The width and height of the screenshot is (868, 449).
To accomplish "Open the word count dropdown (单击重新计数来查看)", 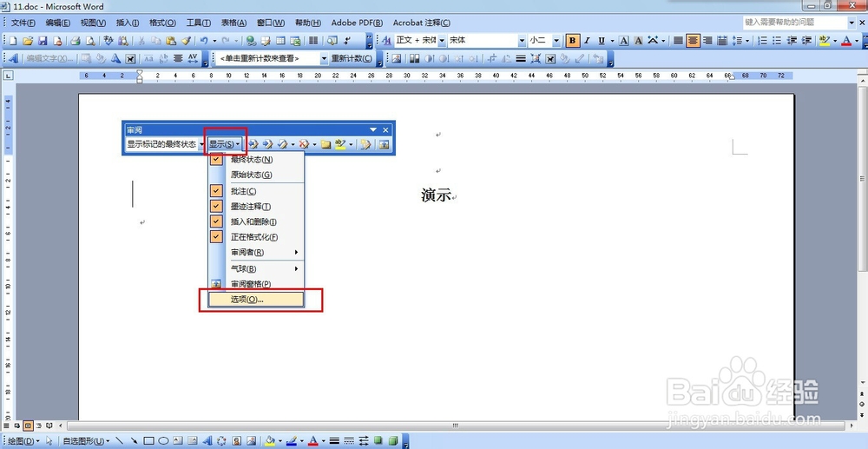I will pos(324,58).
